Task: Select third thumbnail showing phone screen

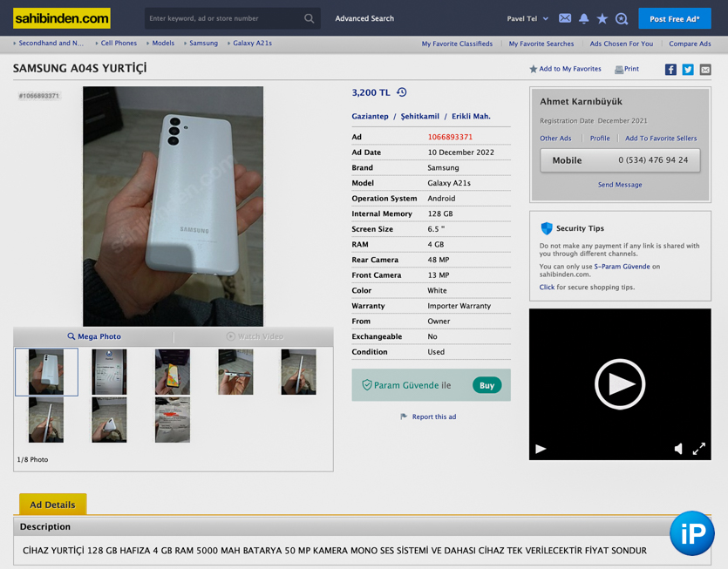Action: 173,372
